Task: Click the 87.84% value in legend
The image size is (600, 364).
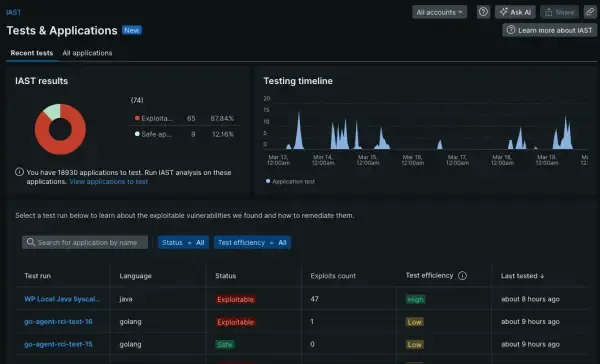Action: (x=222, y=118)
